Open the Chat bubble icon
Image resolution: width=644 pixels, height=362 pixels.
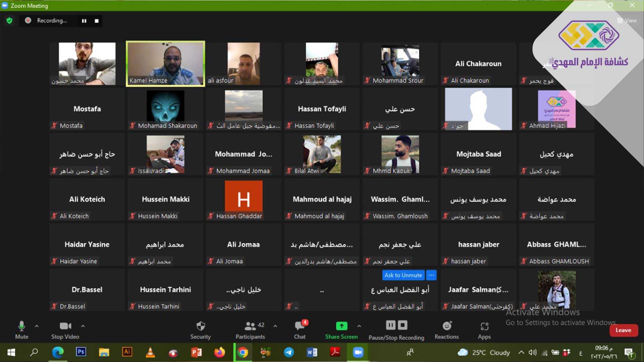(300, 326)
